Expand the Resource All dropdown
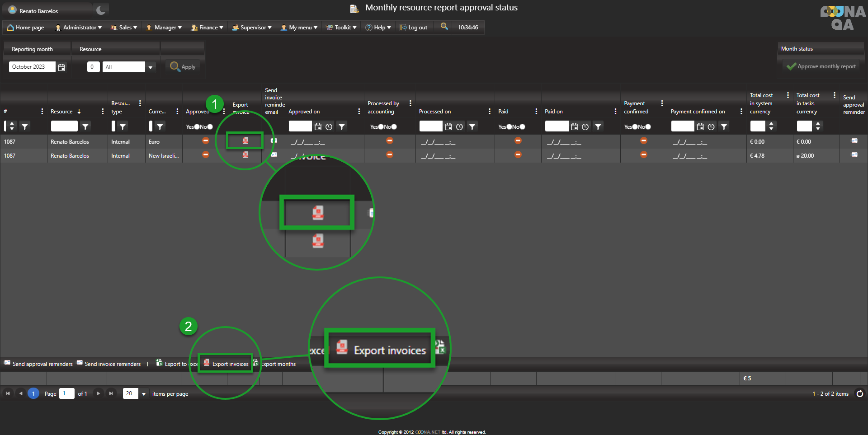Viewport: 868px width, 435px height. [x=151, y=67]
